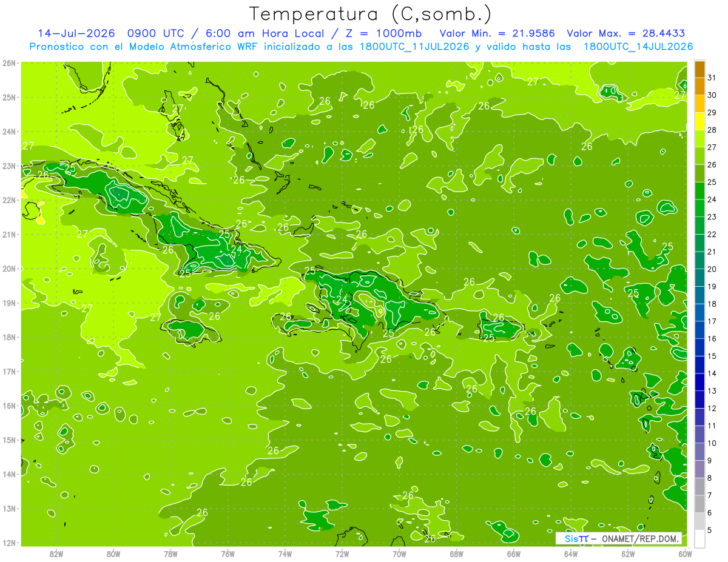Click the light green swatch between 27 and 28
The height and width of the screenshot is (562, 728).
point(699,139)
